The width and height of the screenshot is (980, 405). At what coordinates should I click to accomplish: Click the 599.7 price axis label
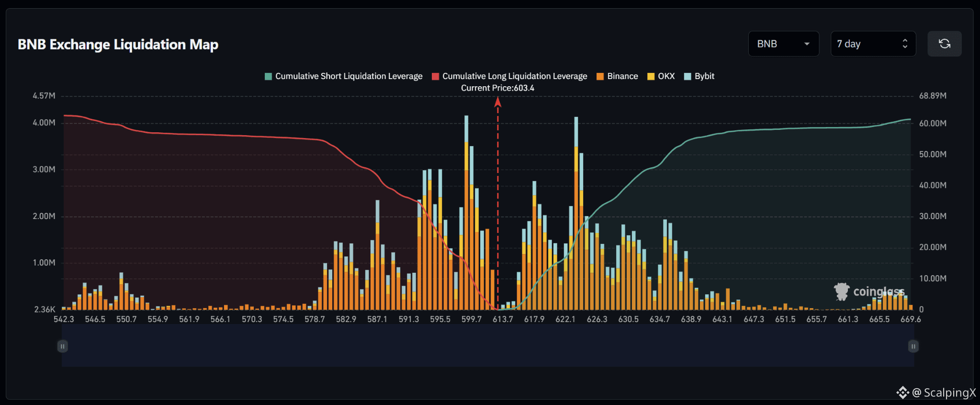click(472, 319)
